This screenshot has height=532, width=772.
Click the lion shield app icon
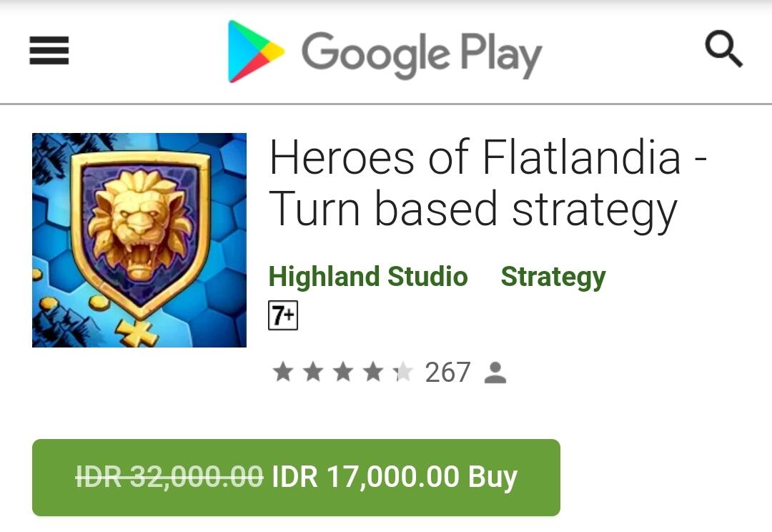139,240
